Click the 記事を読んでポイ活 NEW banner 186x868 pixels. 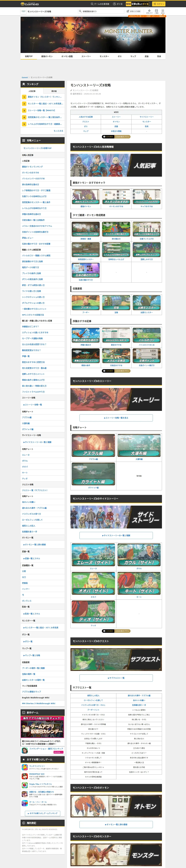(x=137, y=4)
